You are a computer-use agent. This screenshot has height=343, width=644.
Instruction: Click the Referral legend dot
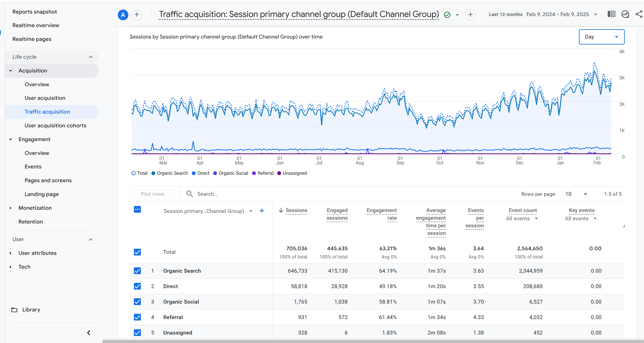254,173
